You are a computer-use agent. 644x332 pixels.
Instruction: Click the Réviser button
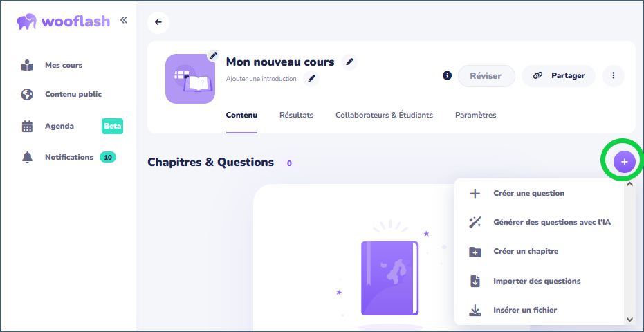(486, 75)
